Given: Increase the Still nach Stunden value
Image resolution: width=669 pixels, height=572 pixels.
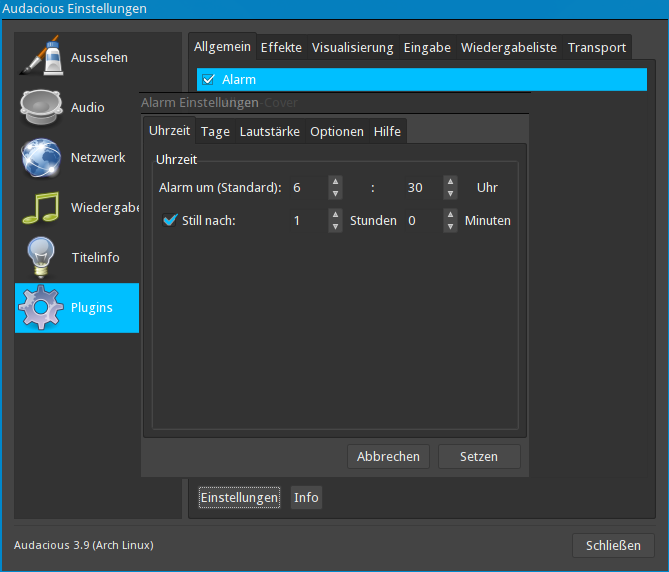Looking at the screenshot, I should coord(335,215).
